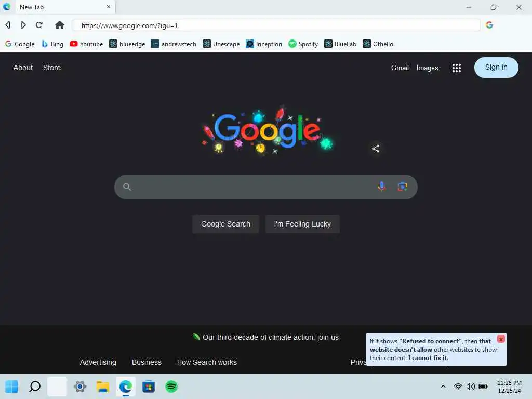Screen dimensions: 532x399
Task: Open the Business footer link
Action: (x=147, y=362)
